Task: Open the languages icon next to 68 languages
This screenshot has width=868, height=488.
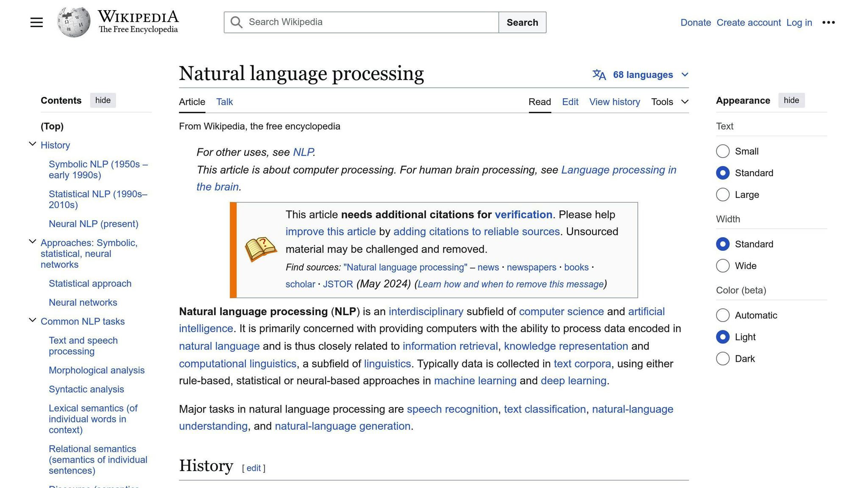Action: [600, 75]
